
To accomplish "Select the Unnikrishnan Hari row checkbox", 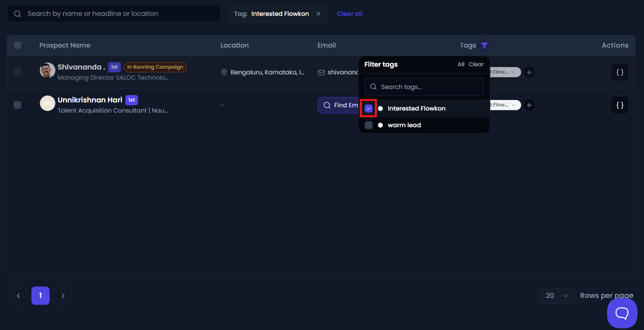I will [x=17, y=105].
